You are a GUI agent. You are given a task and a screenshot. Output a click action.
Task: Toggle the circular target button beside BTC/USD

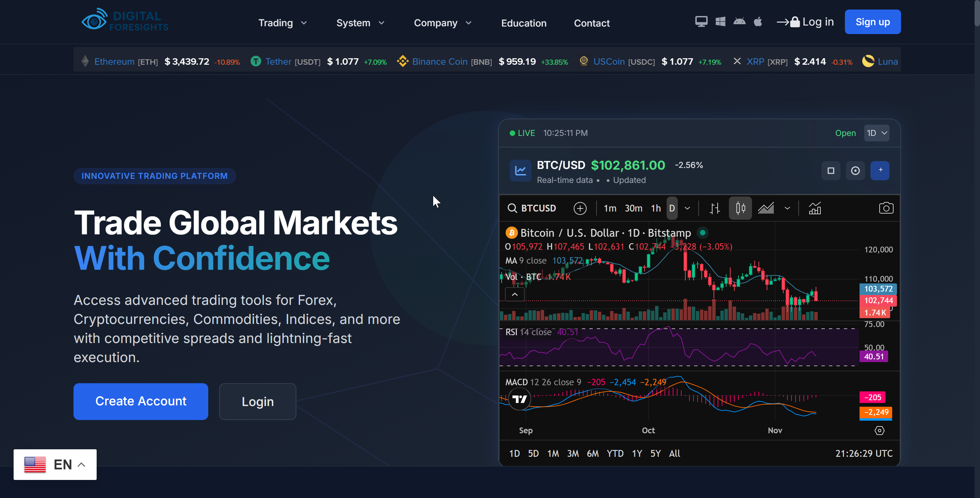tap(855, 171)
